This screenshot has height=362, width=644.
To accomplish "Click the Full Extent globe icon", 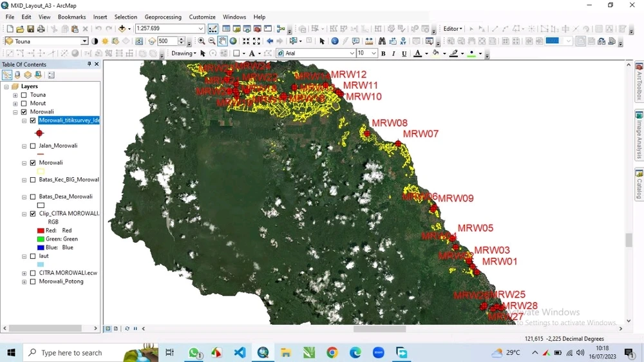I will pyautogui.click(x=234, y=41).
